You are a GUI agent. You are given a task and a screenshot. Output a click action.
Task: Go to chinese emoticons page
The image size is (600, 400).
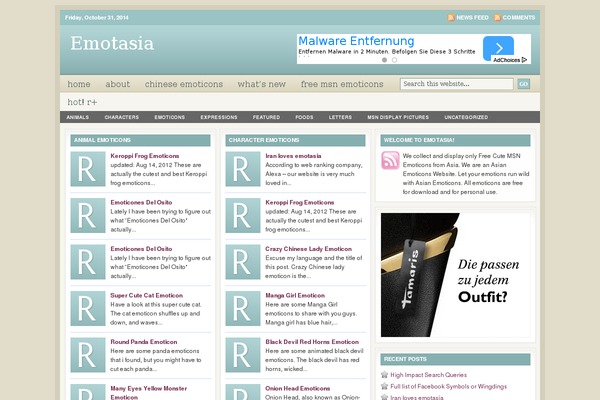click(184, 84)
